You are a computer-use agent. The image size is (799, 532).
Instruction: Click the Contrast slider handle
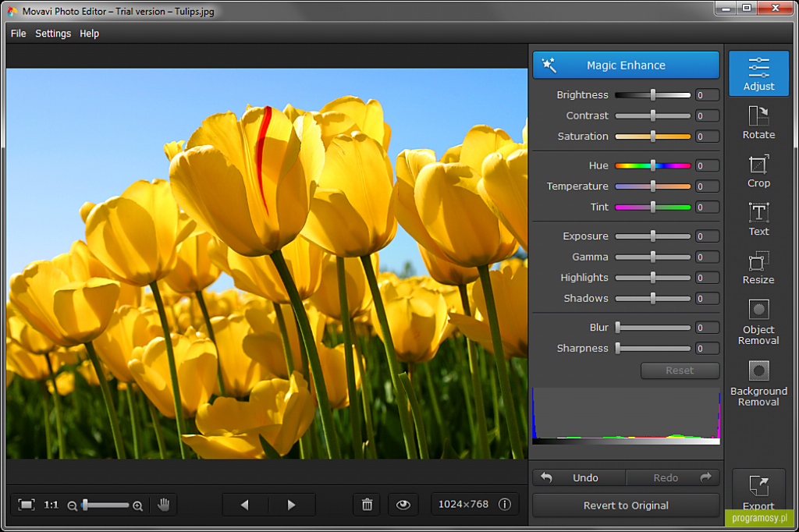pos(653,115)
